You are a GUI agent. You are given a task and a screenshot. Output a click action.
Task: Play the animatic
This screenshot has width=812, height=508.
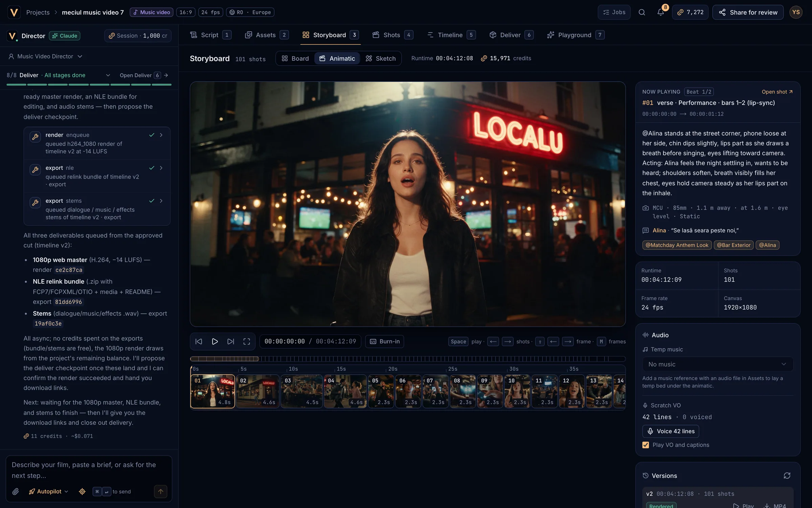[x=215, y=341]
